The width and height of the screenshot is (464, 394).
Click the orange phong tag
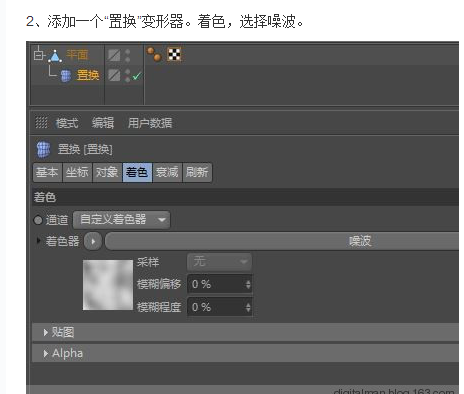pyautogui.click(x=154, y=54)
